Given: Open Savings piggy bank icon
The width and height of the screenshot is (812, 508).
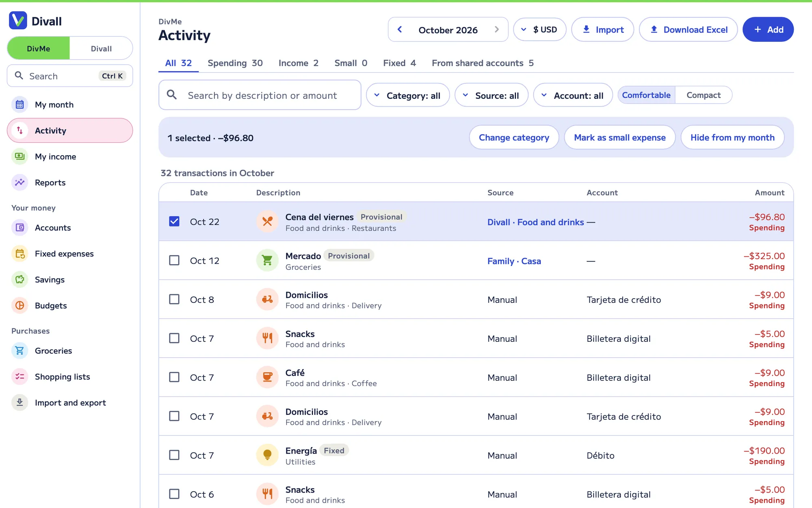Looking at the screenshot, I should [19, 280].
